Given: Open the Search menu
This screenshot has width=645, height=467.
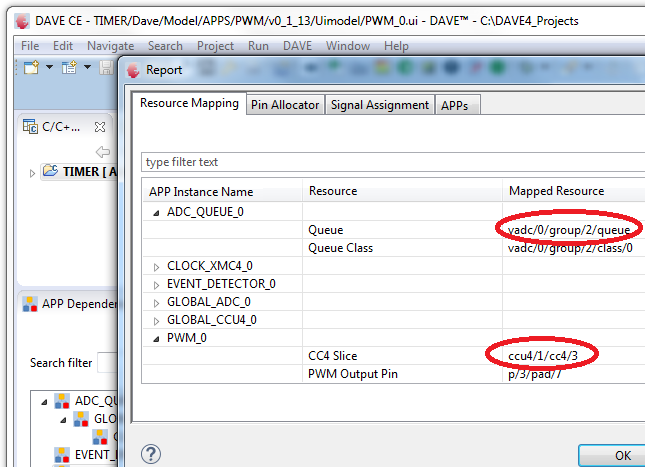Looking at the screenshot, I should [165, 46].
